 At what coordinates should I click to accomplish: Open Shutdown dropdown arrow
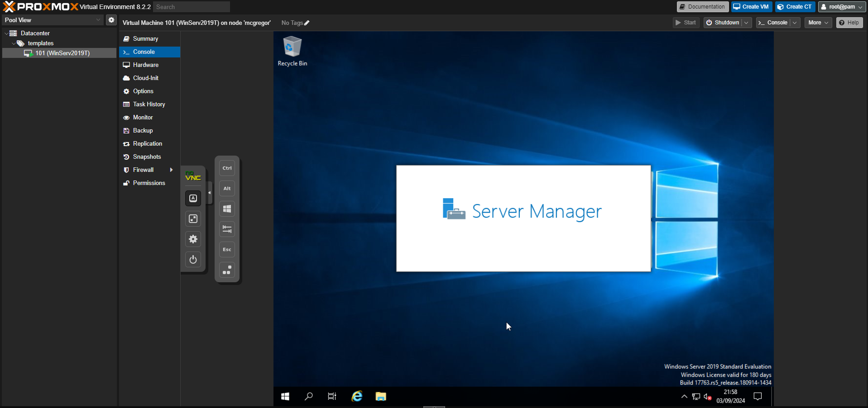coord(746,23)
